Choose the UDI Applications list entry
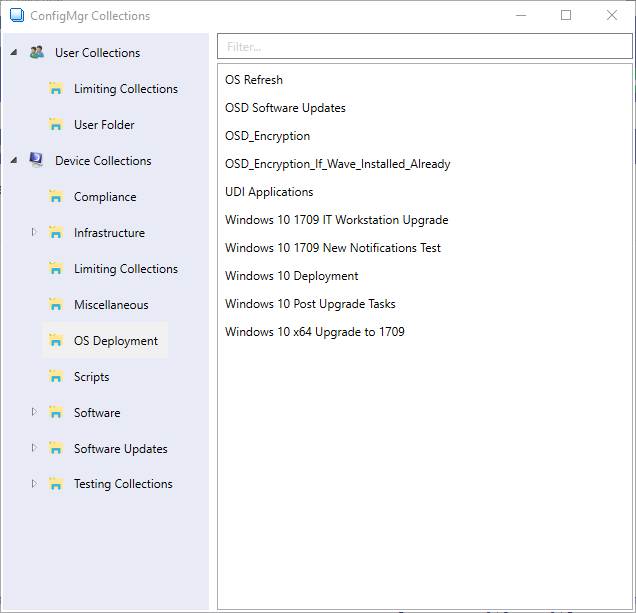Screen dimensions: 636x613 [269, 192]
